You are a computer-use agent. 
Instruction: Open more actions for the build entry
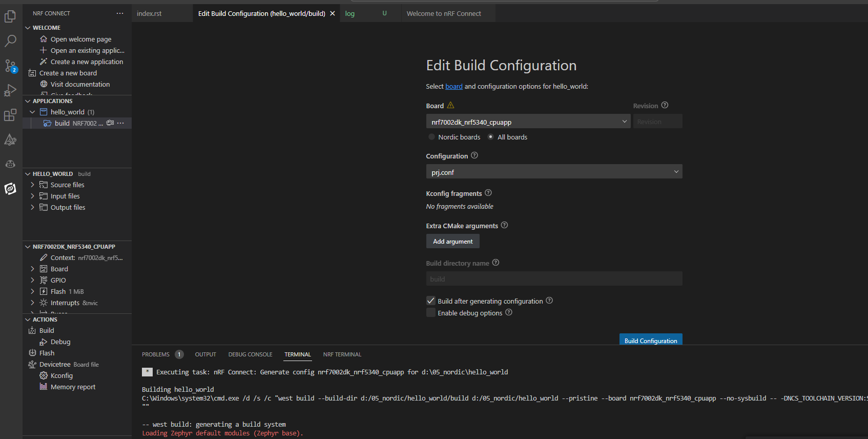coord(120,123)
